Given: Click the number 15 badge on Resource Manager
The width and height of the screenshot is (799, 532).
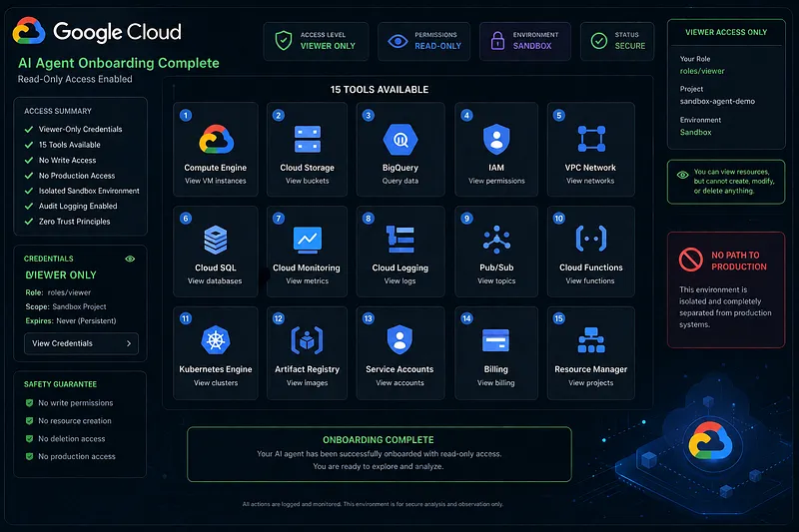Looking at the screenshot, I should point(559,318).
